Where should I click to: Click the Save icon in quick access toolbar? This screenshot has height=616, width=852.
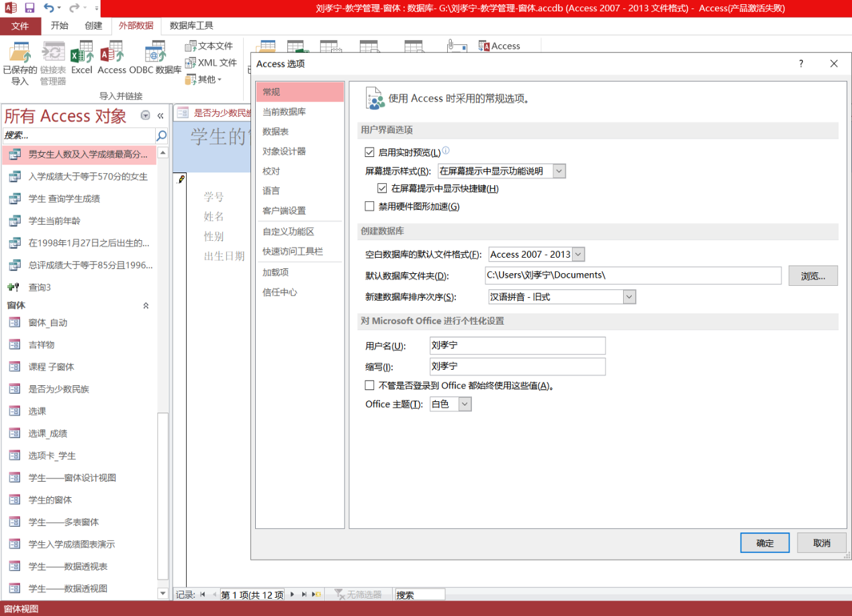pyautogui.click(x=30, y=8)
